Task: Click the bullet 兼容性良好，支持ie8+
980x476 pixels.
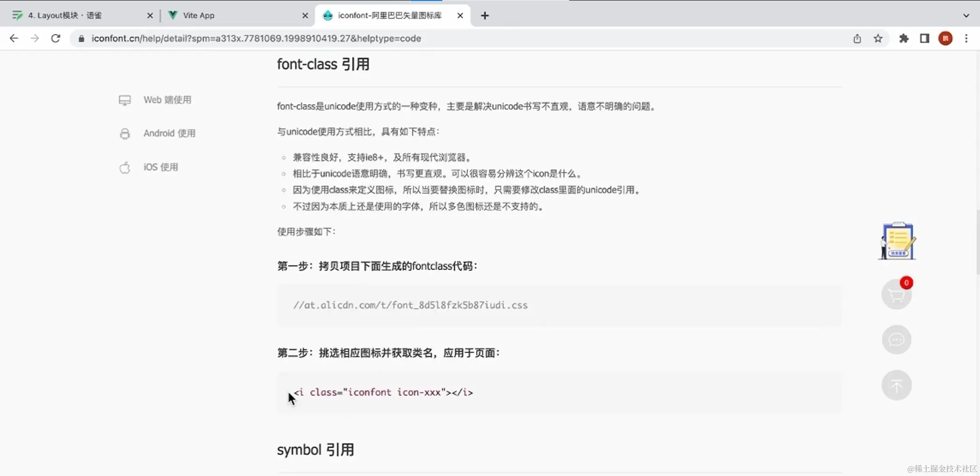Action: point(382,158)
